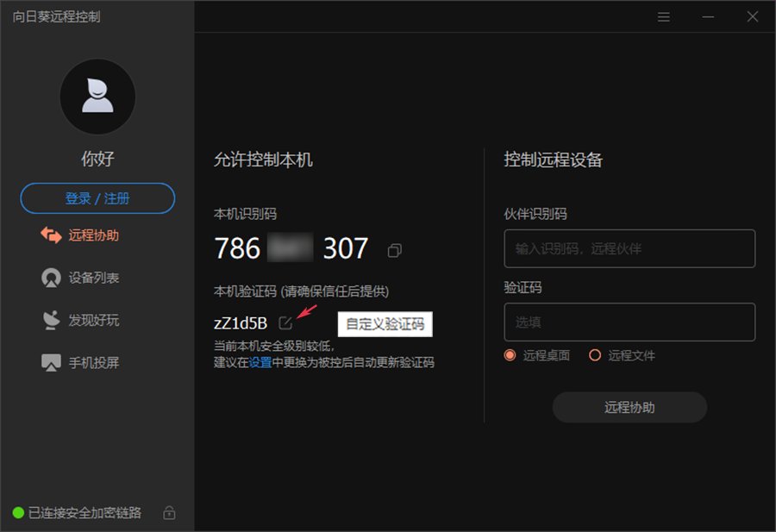Viewport: 776px width, 532px height.
Task: Select the 远程文件 radio option
Action: [595, 355]
